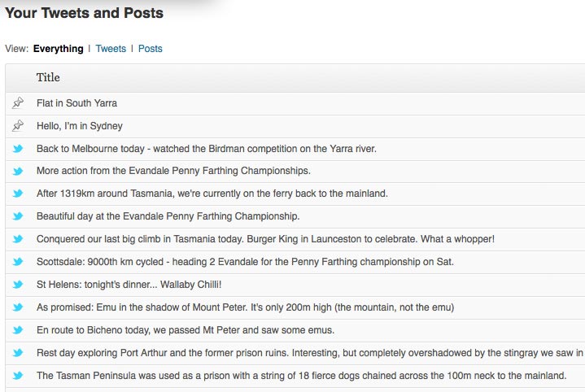Open the Flat in South Yarra post
Screen dimensions: 585x392
point(76,103)
